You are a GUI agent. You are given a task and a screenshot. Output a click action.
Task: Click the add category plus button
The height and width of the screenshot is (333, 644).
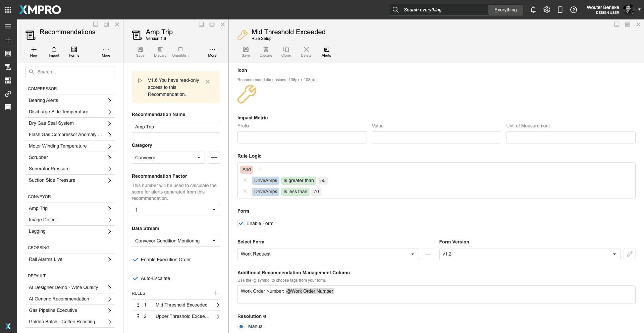pyautogui.click(x=214, y=158)
